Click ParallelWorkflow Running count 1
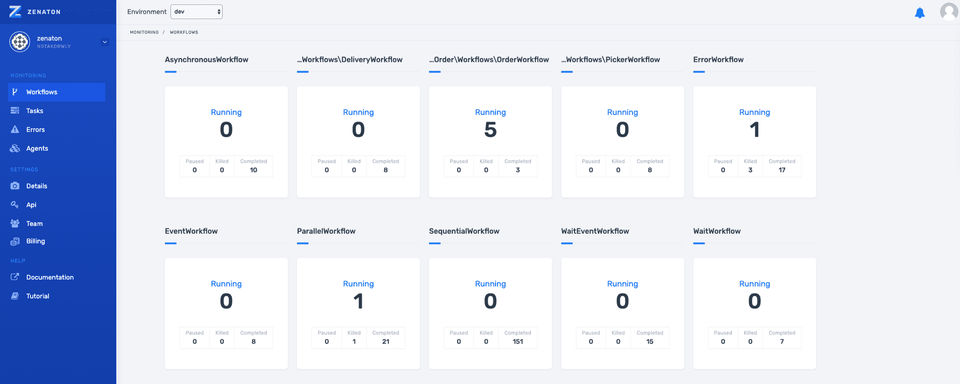960x384 pixels. click(358, 301)
